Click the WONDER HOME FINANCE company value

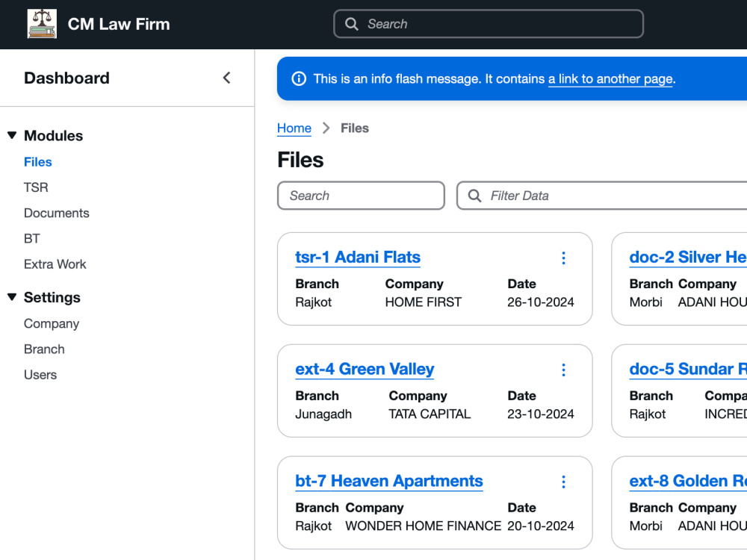click(423, 526)
